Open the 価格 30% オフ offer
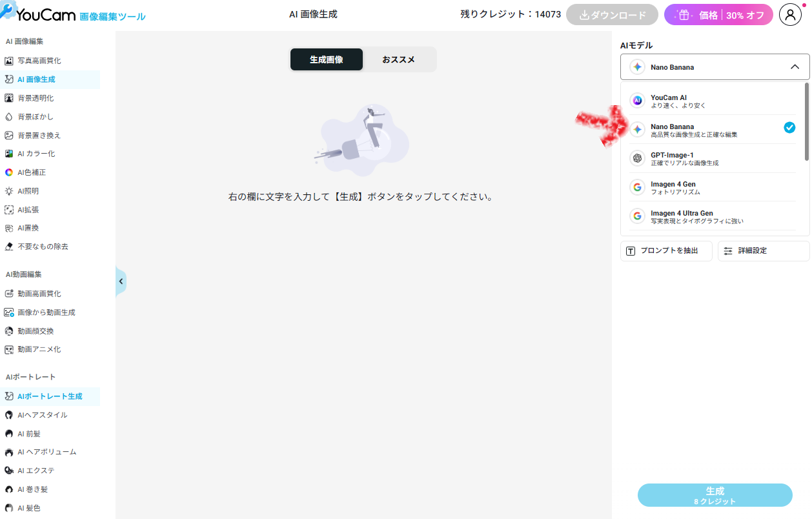This screenshot has width=812, height=519. [x=718, y=15]
